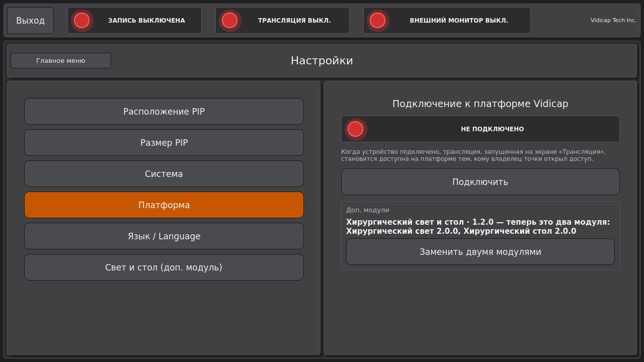Toggle the ВНЕШНИЙ МОНИТОР ВЫКЛ. switch

point(447,20)
